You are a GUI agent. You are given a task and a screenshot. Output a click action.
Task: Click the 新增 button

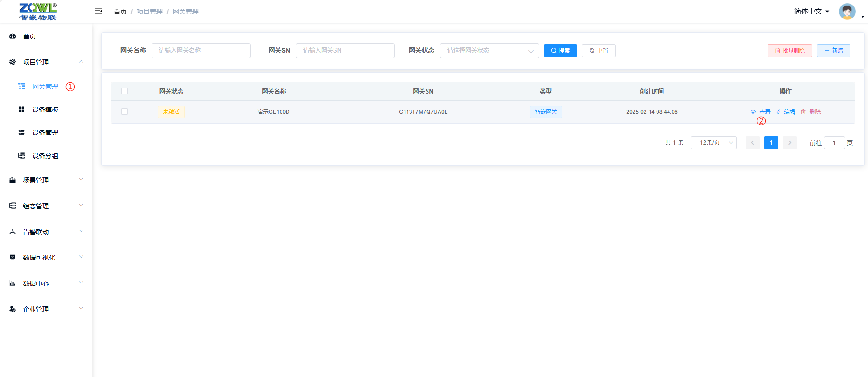[x=833, y=51]
